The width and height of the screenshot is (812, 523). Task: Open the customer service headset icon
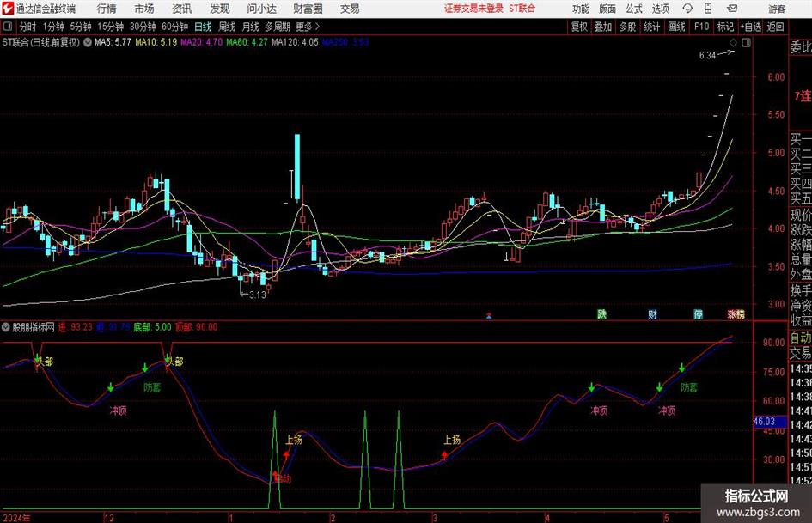point(687,9)
